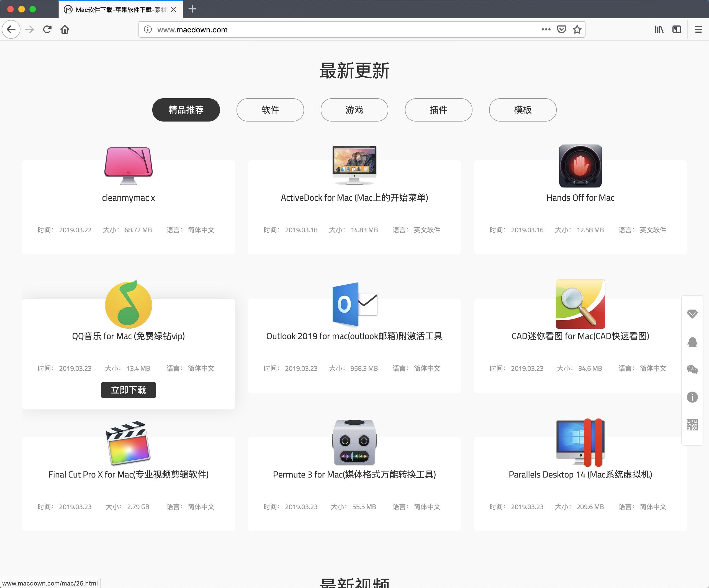
Task: Open Final Cut Pro X title link
Action: coord(128,474)
